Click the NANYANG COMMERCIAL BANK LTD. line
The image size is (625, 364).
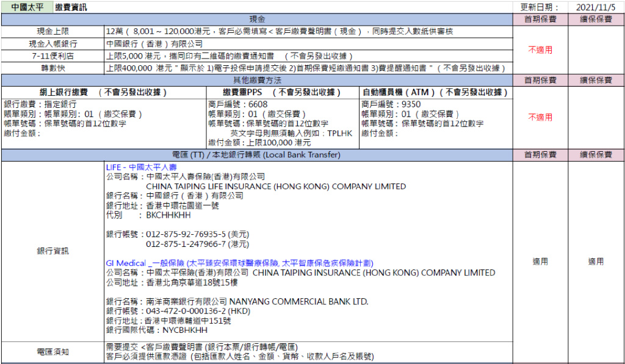(x=237, y=301)
